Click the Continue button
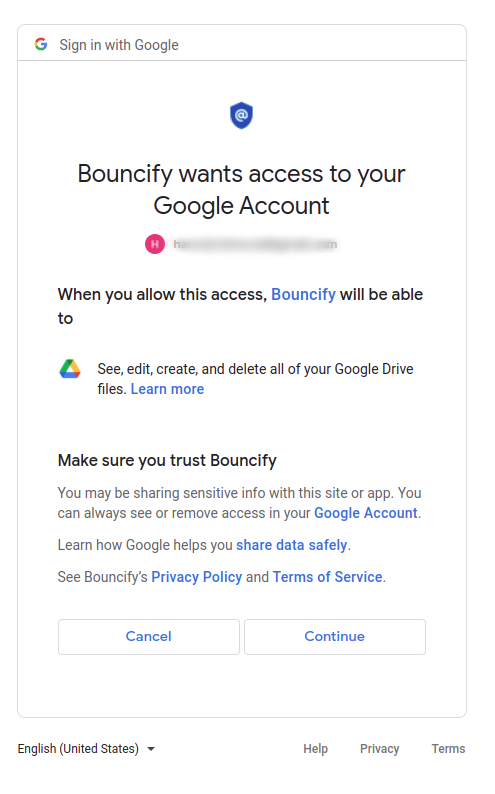Screen dimensions: 495x794 coord(335,637)
